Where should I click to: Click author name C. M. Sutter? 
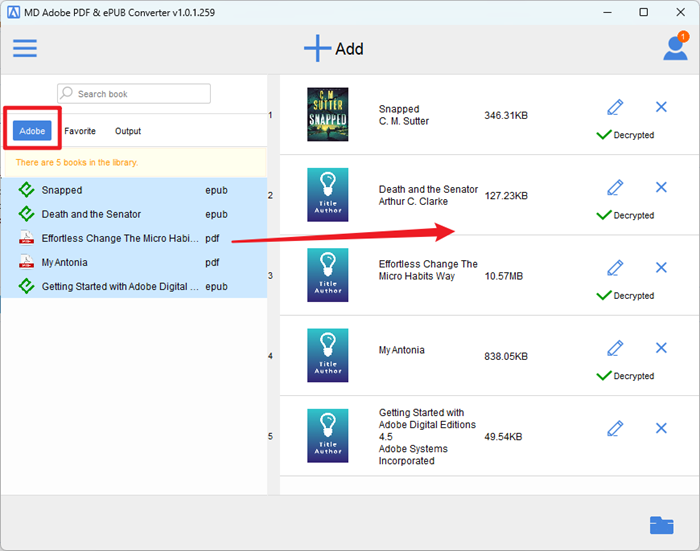pos(404,121)
